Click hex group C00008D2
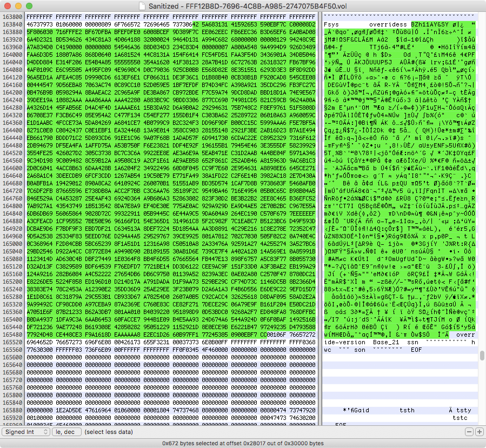 [x=303, y=24]
